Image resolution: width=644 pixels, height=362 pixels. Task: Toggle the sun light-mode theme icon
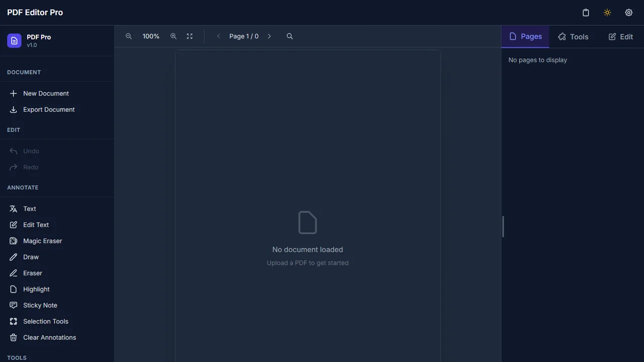click(x=607, y=13)
